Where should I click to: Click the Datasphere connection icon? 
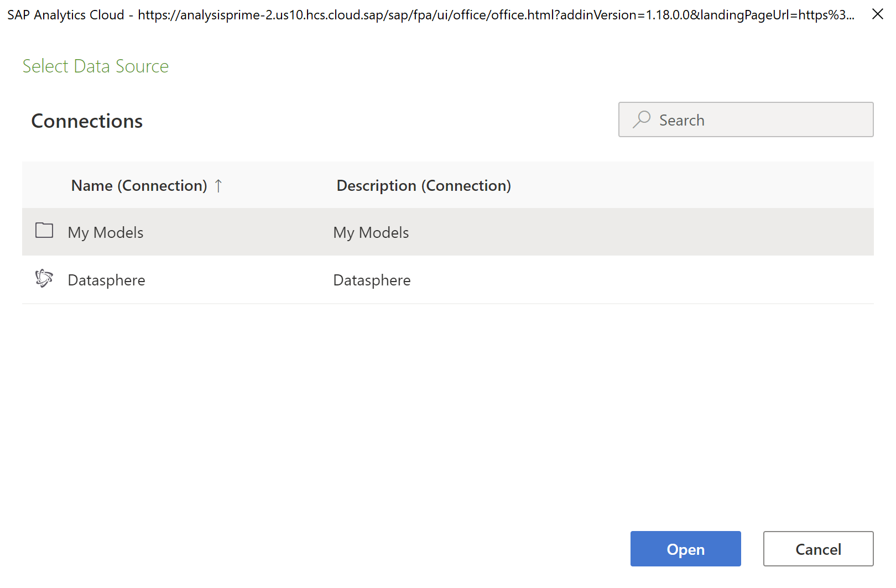[x=44, y=279]
